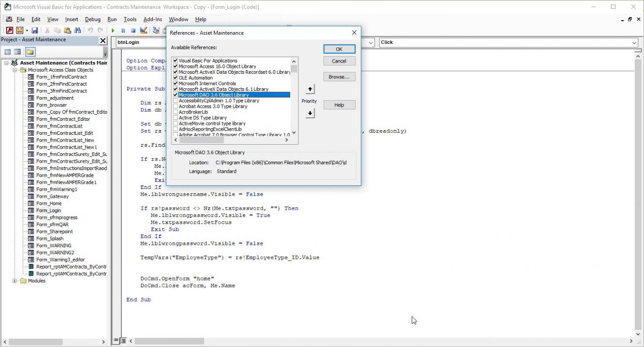Select Form_frmContract_Editor in project tree
Image resolution: width=644 pixels, height=347 pixels.
click(x=63, y=119)
